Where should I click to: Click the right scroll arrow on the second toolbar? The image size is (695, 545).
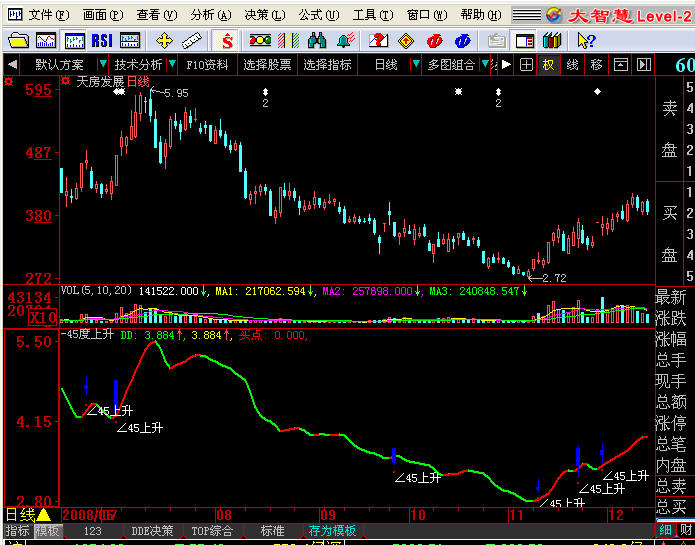pos(506,65)
